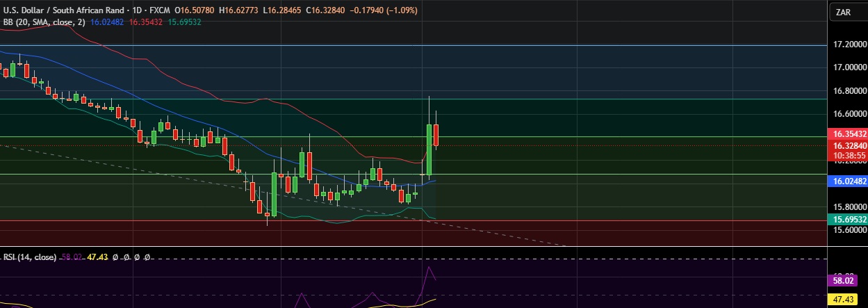Image resolution: width=868 pixels, height=308 pixels.
Task: Click red BB upper value 16.35432 in legend
Action: [x=146, y=22]
